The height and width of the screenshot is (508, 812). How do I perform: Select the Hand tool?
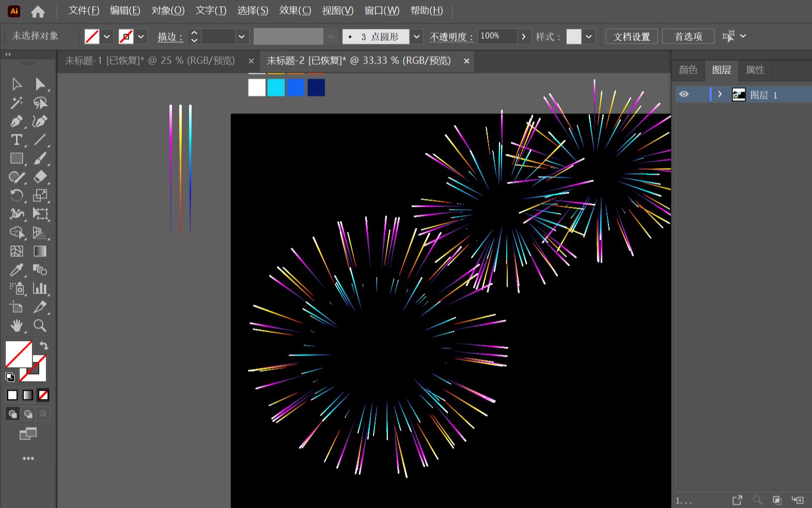(x=17, y=326)
